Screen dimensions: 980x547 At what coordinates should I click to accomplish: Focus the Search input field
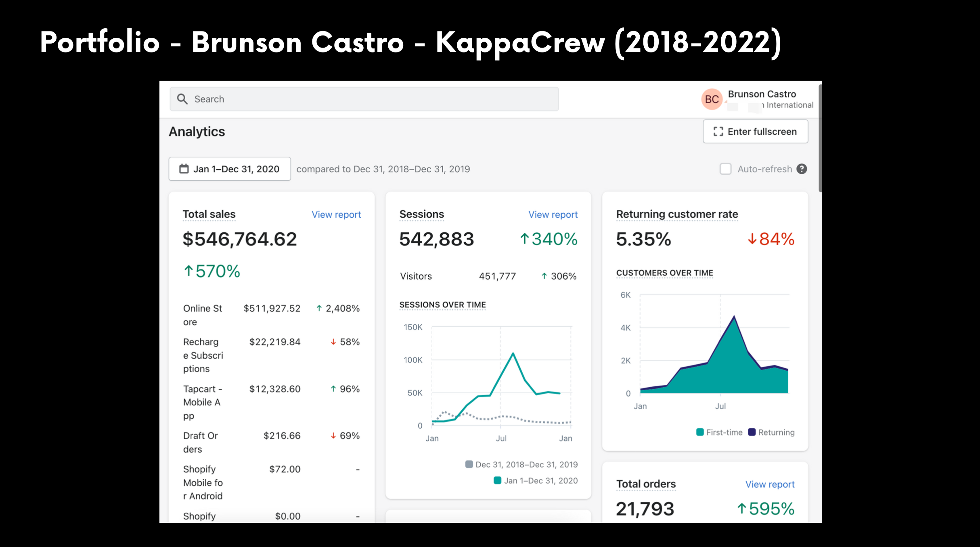[364, 99]
